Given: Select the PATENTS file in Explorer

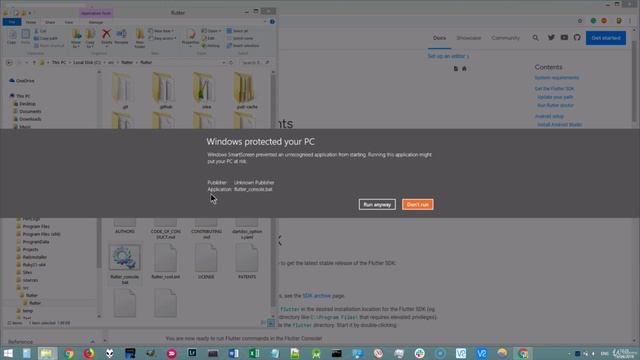Looking at the screenshot, I should [x=247, y=262].
